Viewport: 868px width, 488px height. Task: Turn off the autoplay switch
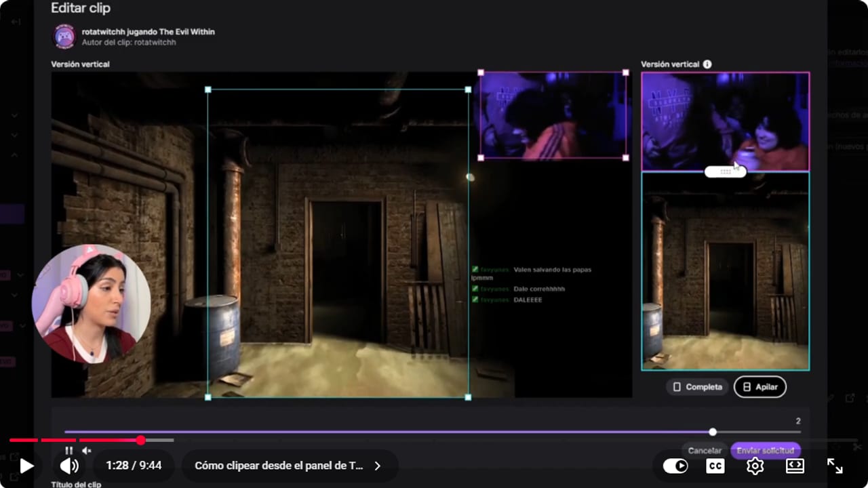pyautogui.click(x=675, y=466)
